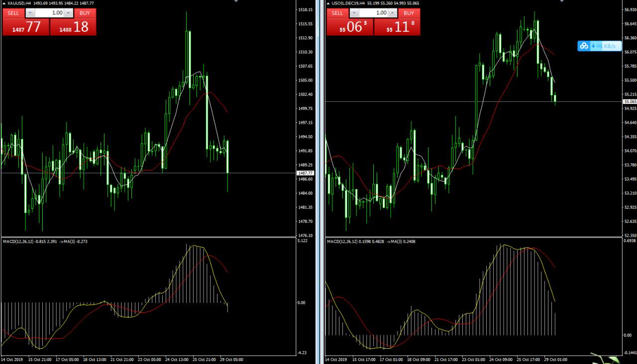Click XAUUSD sell price 1487 77

click(26, 27)
